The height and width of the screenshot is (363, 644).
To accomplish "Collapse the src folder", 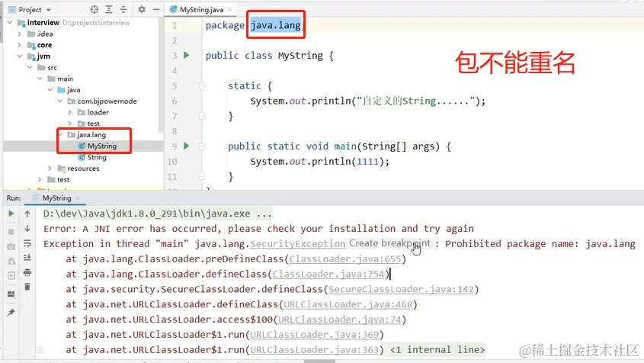I will click(30, 67).
